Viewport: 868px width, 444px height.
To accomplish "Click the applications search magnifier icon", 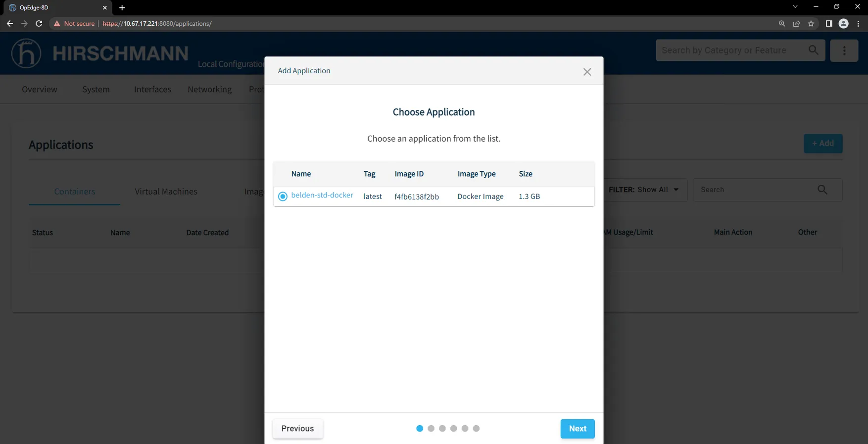I will tap(822, 190).
